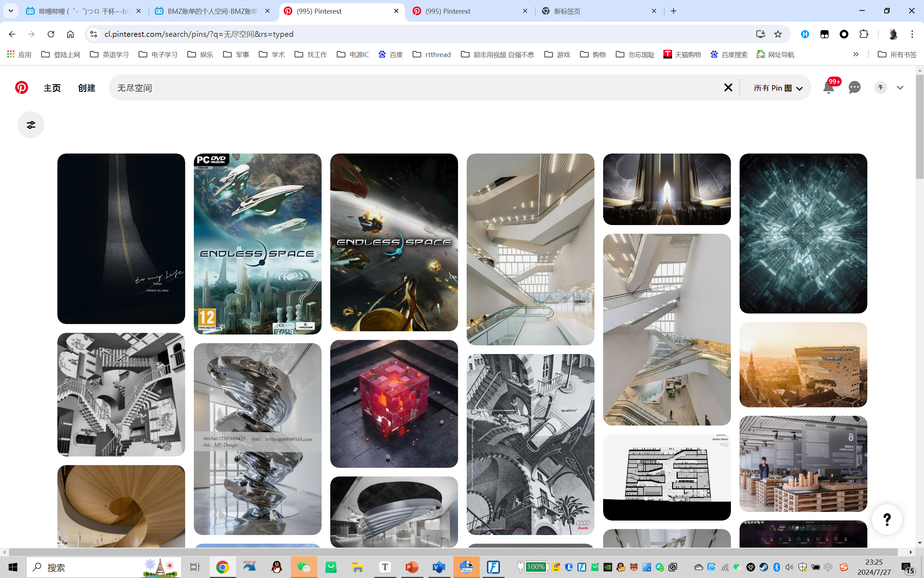The image size is (924, 578).
Task: Open browser home page button
Action: pyautogui.click(x=70, y=34)
